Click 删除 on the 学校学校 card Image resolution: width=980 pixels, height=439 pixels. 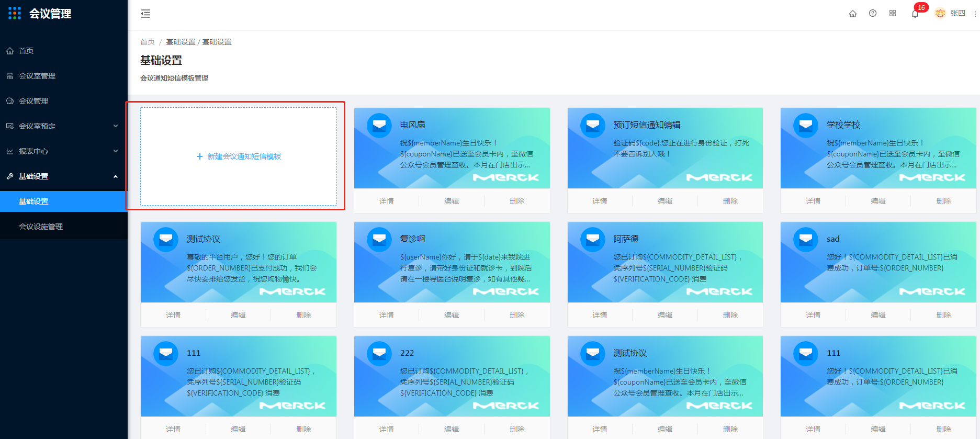(x=943, y=201)
